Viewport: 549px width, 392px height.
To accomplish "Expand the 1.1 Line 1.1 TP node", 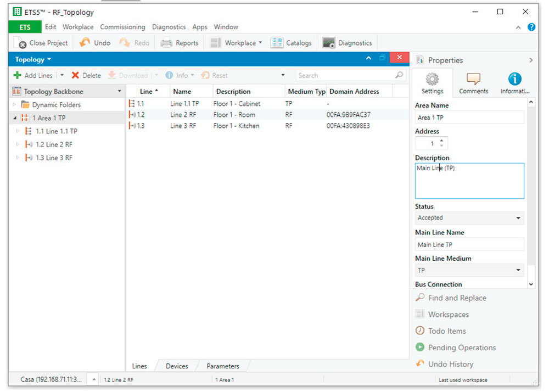I will point(18,131).
